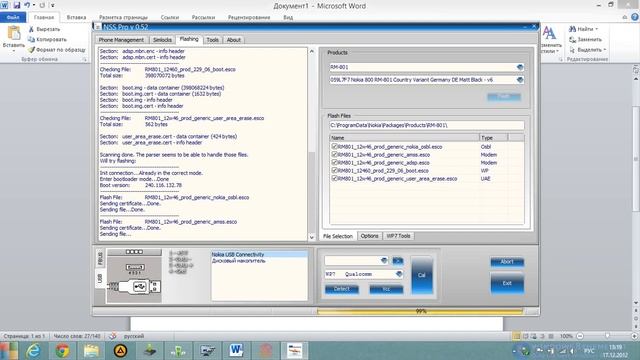Click the Change Styles icon in Word
Image resolution: width=640 pixels, height=360 pixels.
pyautogui.click(x=549, y=34)
